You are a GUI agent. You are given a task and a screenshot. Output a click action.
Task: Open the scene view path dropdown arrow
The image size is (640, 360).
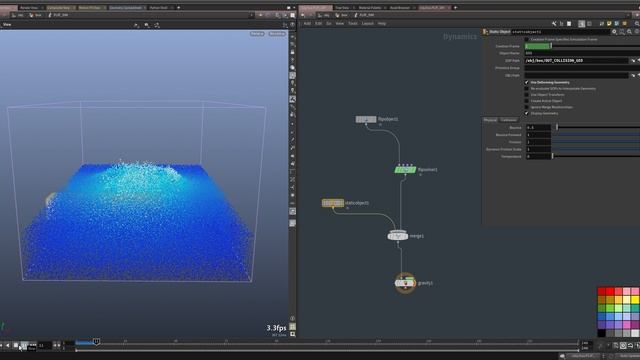point(251,15)
